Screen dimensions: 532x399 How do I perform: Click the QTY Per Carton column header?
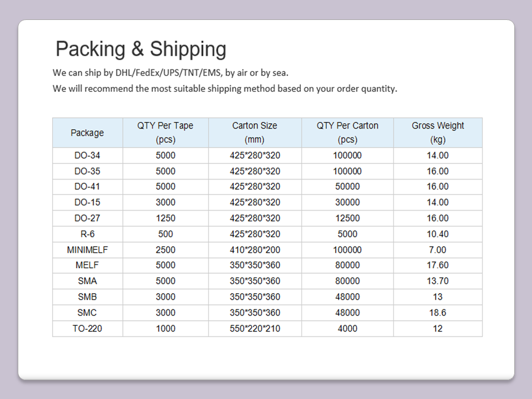(x=347, y=132)
